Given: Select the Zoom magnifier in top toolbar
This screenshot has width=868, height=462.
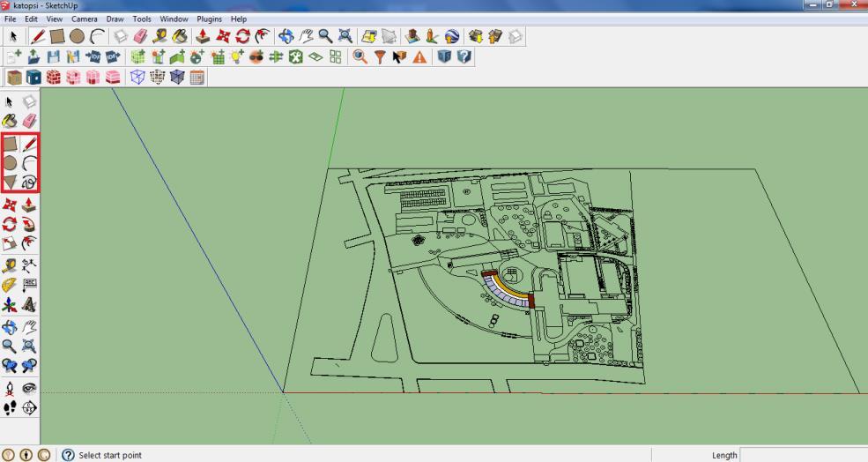Looking at the screenshot, I should pos(325,36).
